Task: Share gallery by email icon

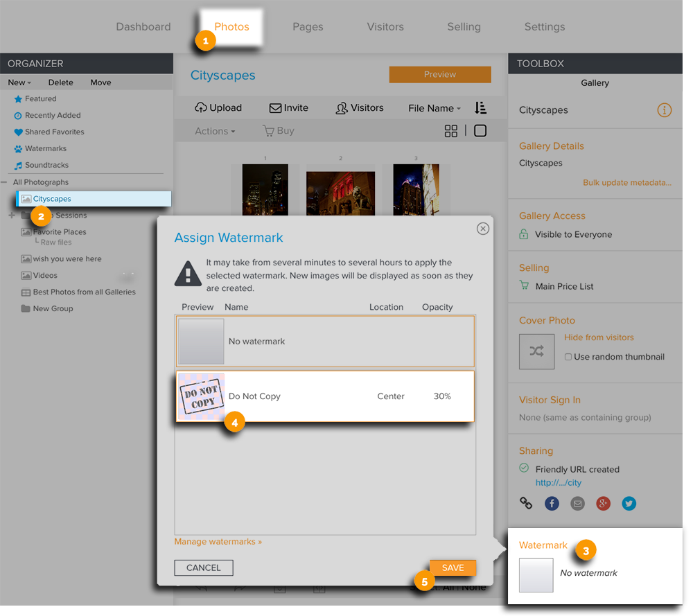Action: pyautogui.click(x=577, y=503)
